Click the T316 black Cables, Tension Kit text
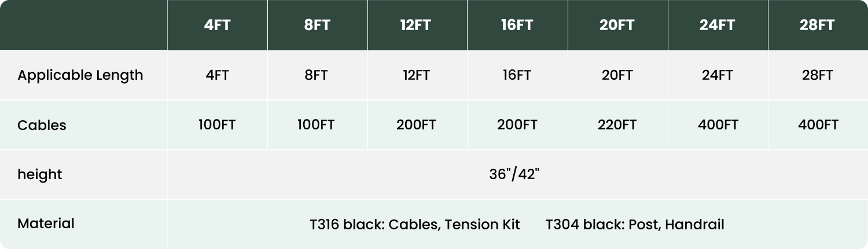 (x=415, y=224)
